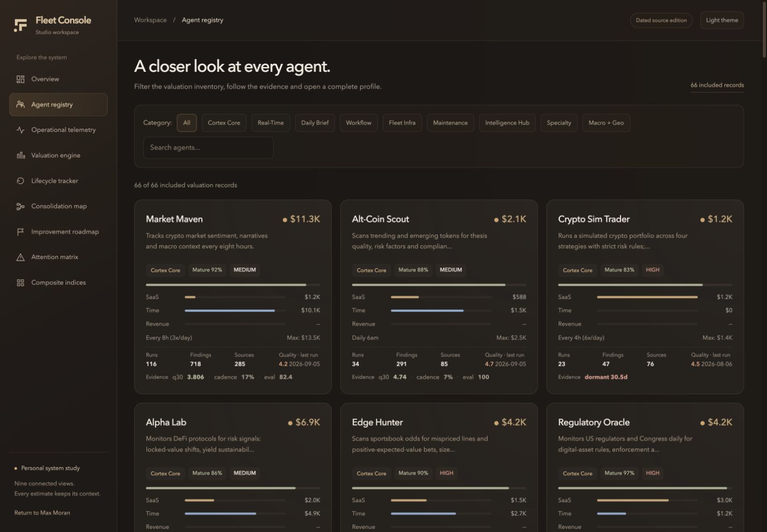Click Return to Max Moran link
Image resolution: width=767 pixels, height=532 pixels.
(x=42, y=513)
